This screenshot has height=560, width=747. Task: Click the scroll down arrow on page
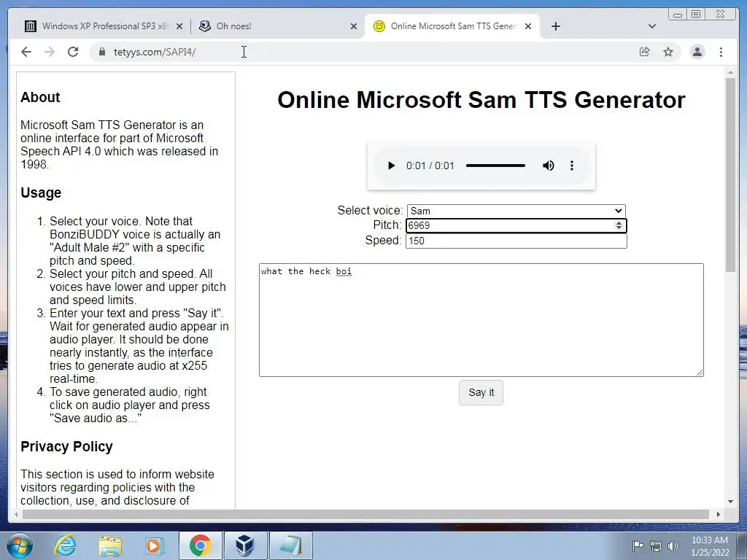[730, 502]
